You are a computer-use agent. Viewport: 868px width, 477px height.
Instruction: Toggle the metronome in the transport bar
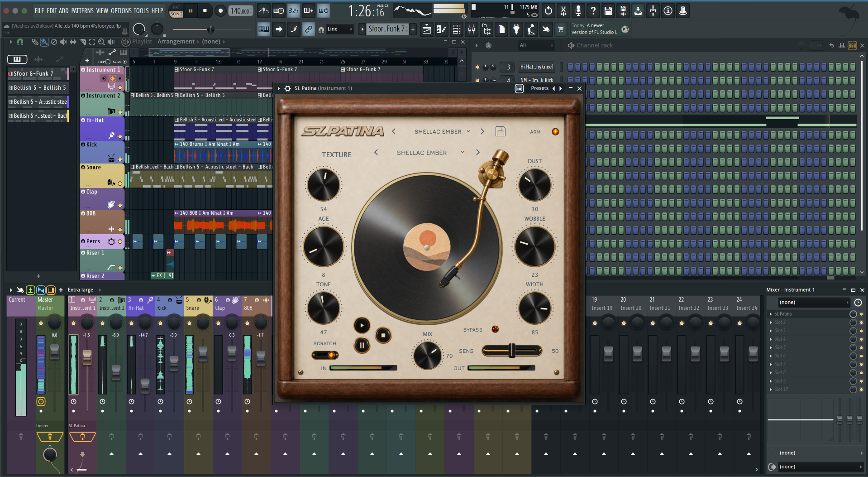coord(263,10)
